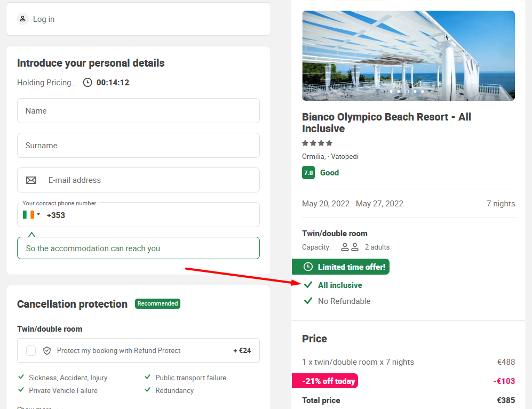Viewport: 532px width, 409px height.
Task: Focus the E-mail address field
Action: [138, 180]
